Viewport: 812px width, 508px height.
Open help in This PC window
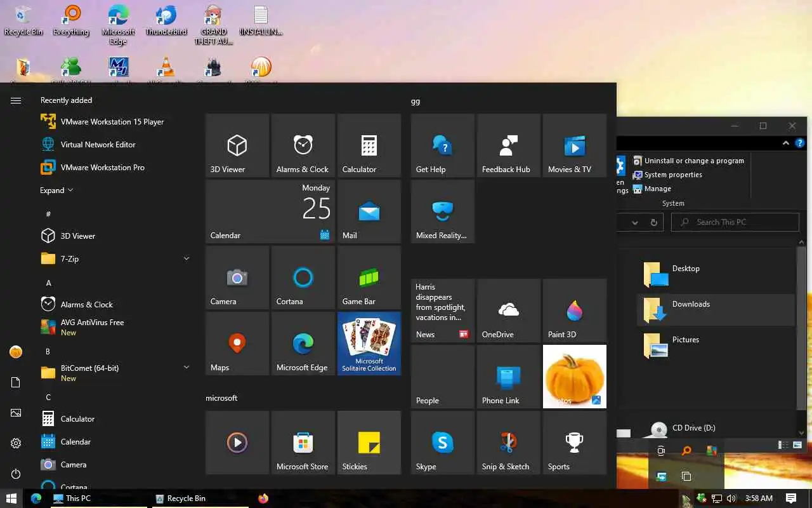tap(800, 143)
